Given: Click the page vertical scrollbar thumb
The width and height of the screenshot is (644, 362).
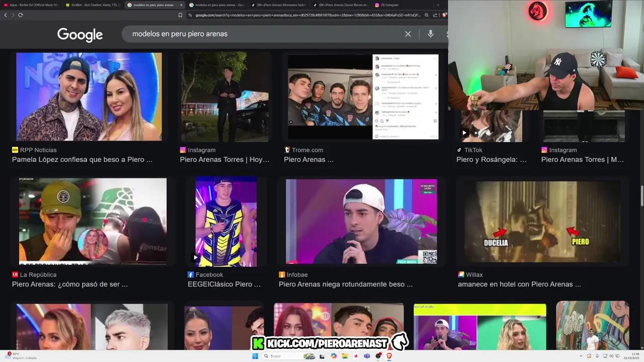Looking at the screenshot, I should click(x=641, y=196).
